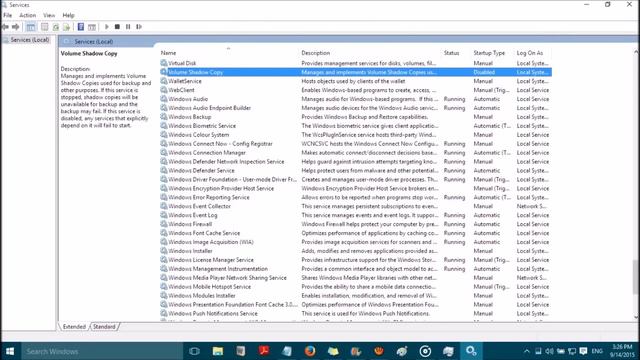Select Windows Event Log row
The image size is (640, 360).
tap(355, 215)
